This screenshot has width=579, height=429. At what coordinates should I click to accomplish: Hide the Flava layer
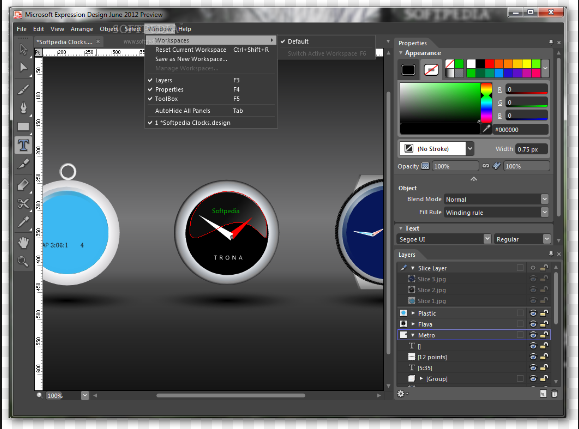coord(533,324)
